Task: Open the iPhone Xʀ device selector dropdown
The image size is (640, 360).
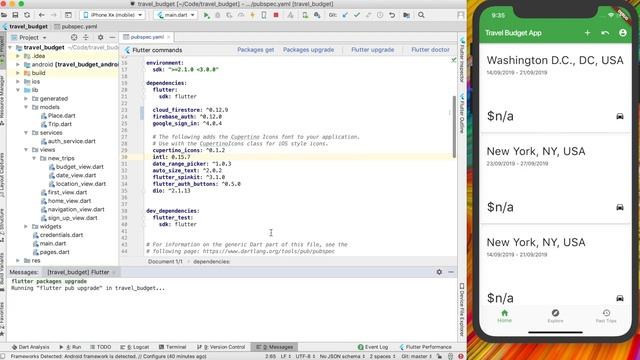Action: click(113, 15)
